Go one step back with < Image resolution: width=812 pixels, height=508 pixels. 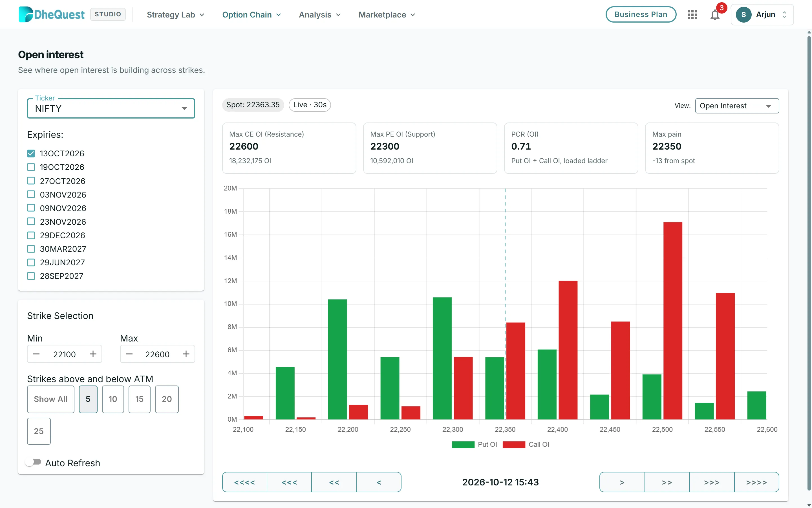click(x=379, y=482)
